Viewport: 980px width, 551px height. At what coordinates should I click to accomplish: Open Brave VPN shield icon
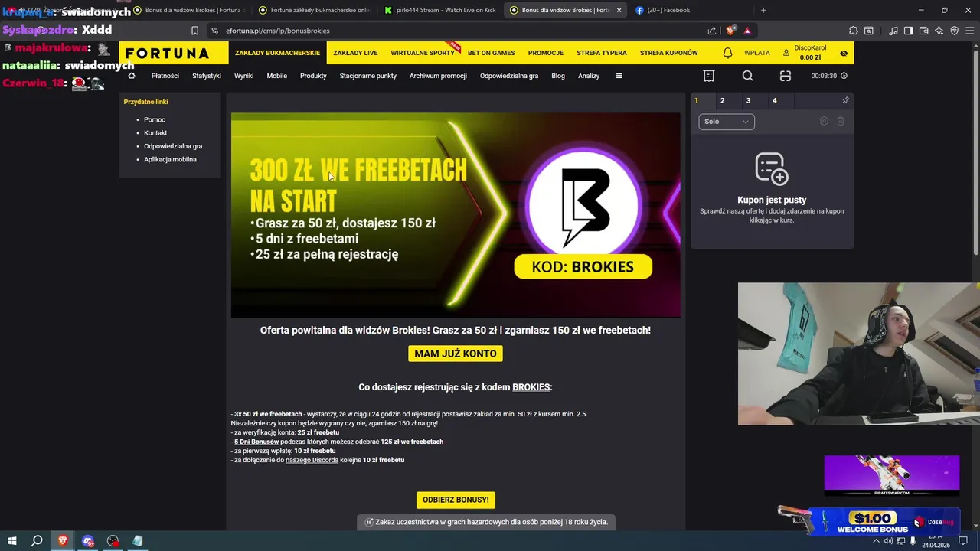(x=954, y=31)
